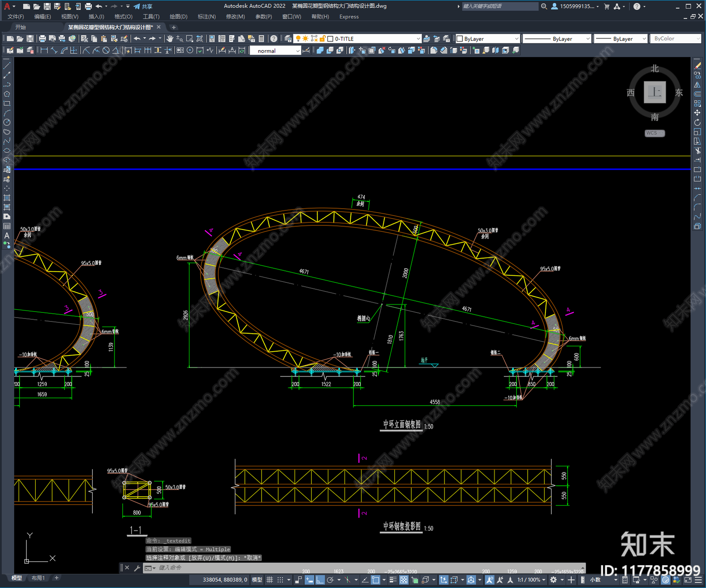Image resolution: width=706 pixels, height=588 pixels.
Task: Expand the annotation scale 1:1 / 100% dropdown
Action: coord(531,580)
